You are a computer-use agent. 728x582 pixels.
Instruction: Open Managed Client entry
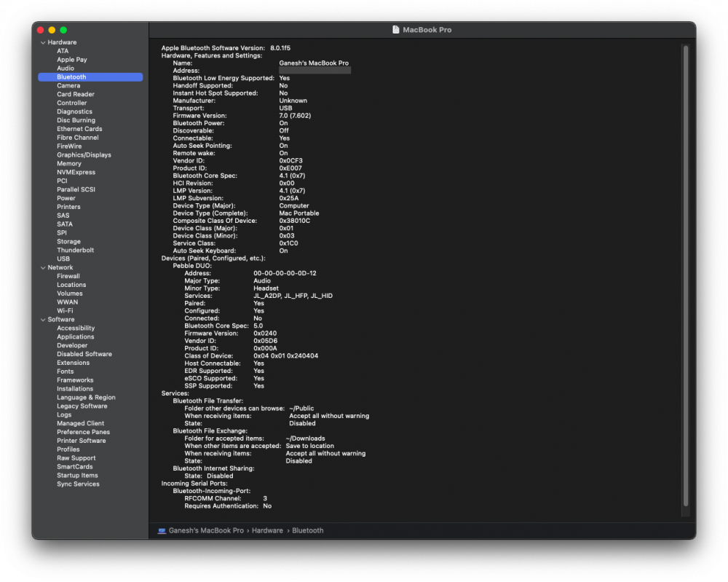(x=81, y=424)
